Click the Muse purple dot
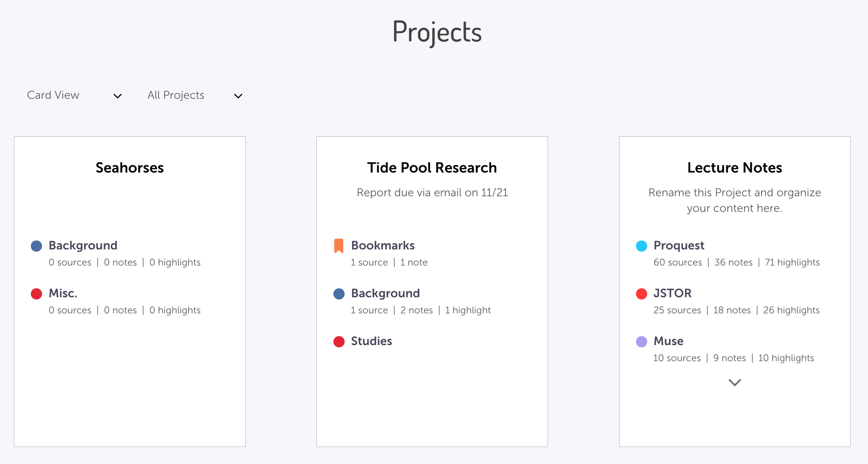The height and width of the screenshot is (464, 868). (641, 342)
